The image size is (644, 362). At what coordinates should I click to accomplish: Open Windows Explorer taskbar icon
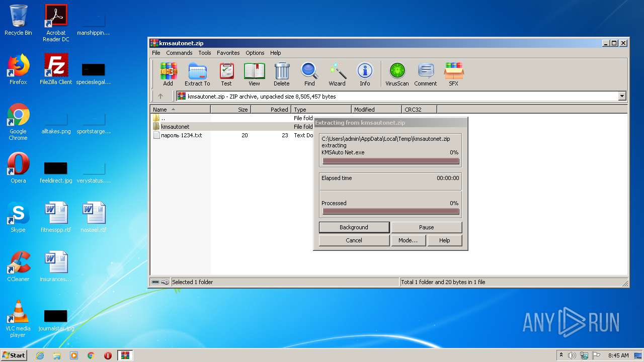57,355
